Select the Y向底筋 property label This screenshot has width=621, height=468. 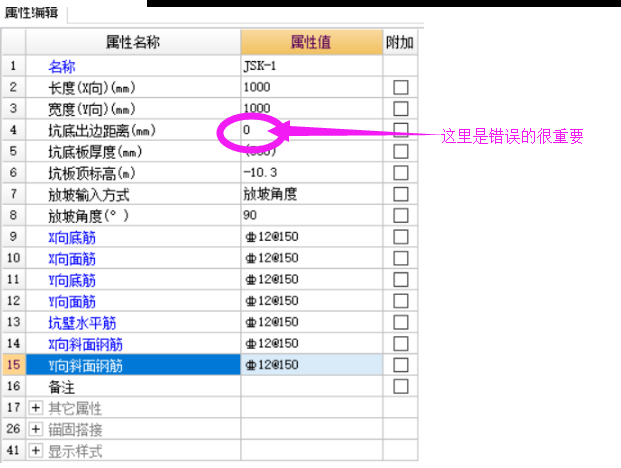pos(72,280)
